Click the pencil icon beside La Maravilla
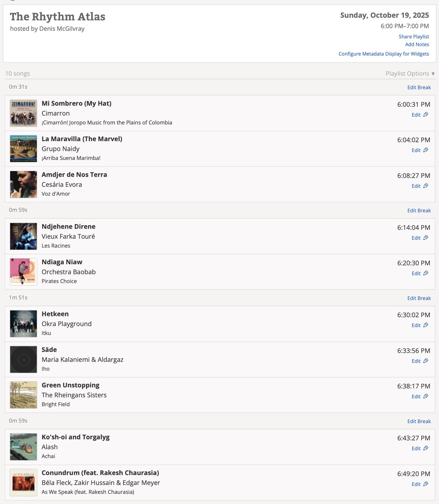This screenshot has height=504, width=439. (x=426, y=150)
